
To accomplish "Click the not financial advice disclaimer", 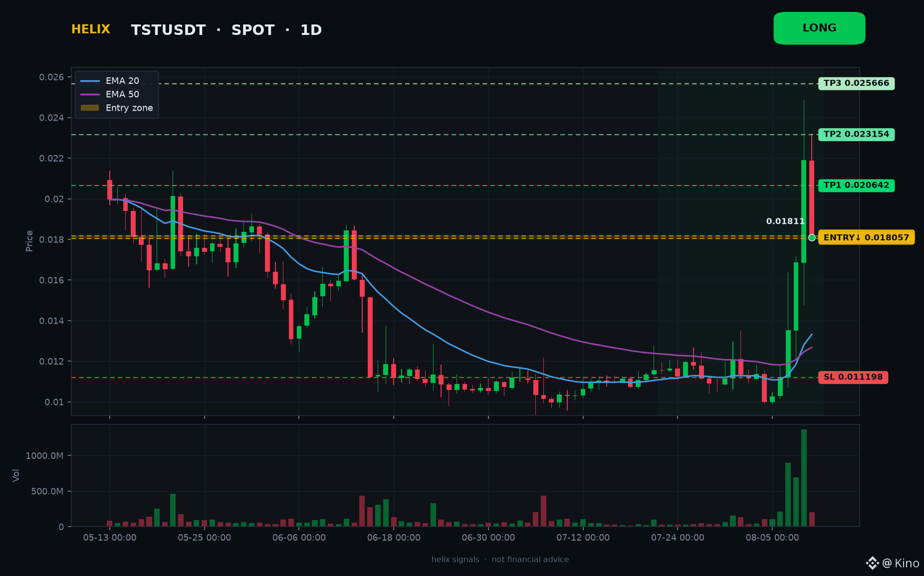I will point(530,560).
